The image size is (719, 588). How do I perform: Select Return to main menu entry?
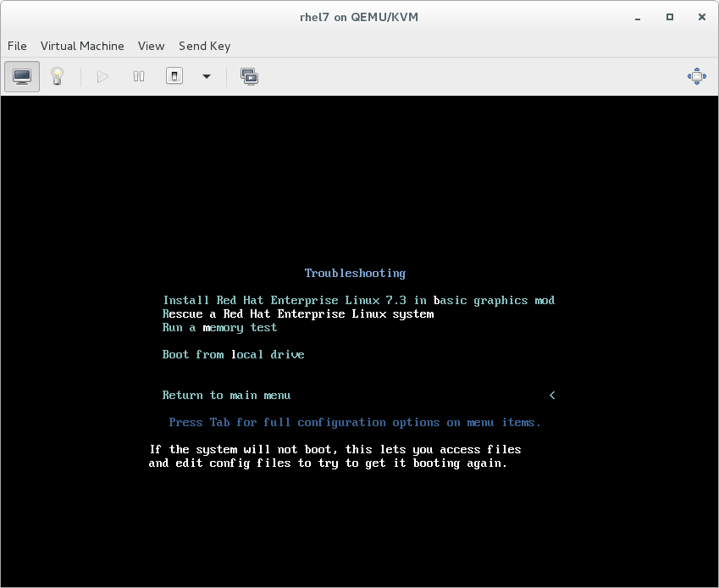click(x=226, y=396)
